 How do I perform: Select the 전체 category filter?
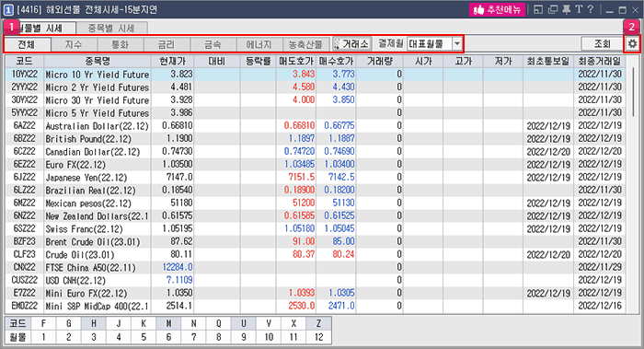[27, 44]
